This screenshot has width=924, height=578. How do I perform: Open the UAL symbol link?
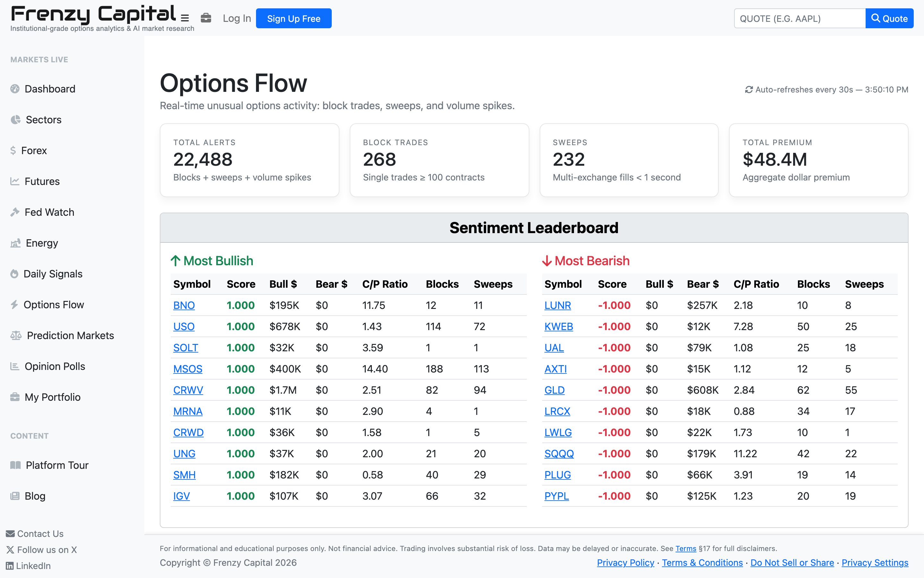pyautogui.click(x=554, y=347)
